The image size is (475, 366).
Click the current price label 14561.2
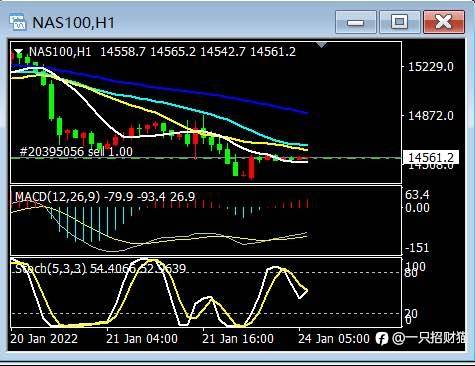[430, 157]
